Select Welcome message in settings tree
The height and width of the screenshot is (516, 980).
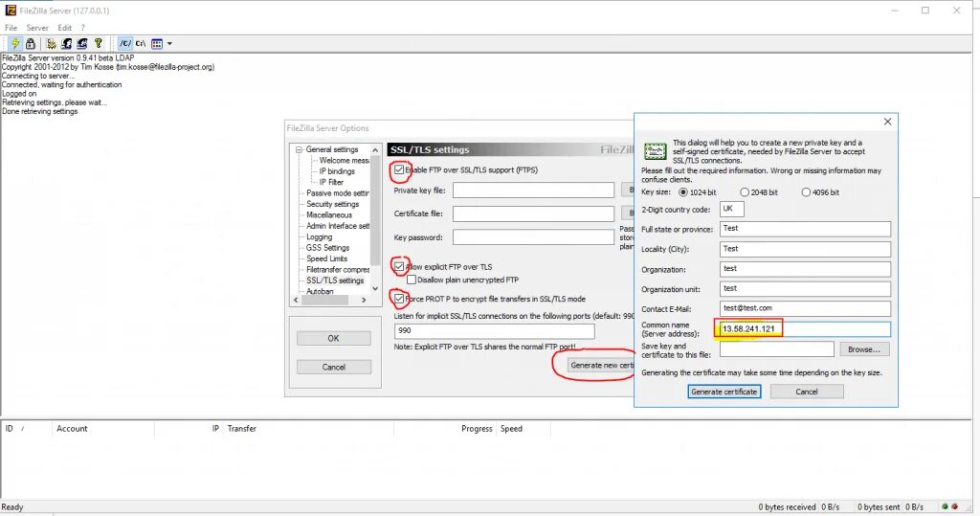(x=344, y=160)
